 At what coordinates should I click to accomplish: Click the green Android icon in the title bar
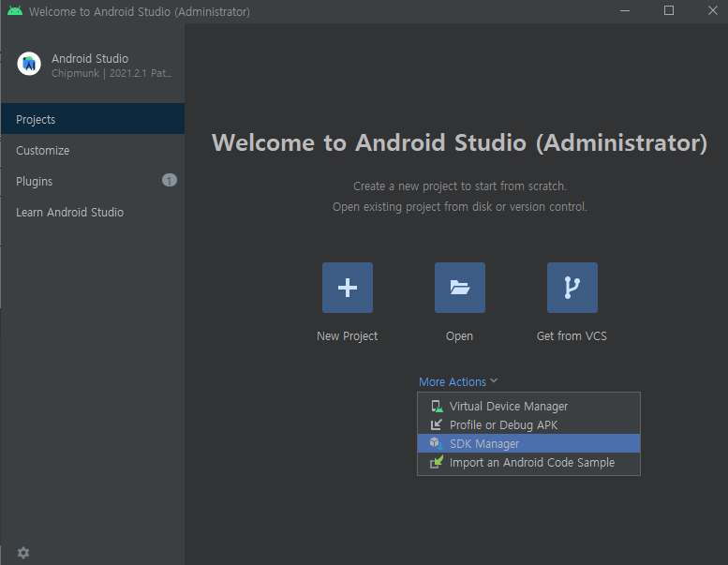point(15,11)
